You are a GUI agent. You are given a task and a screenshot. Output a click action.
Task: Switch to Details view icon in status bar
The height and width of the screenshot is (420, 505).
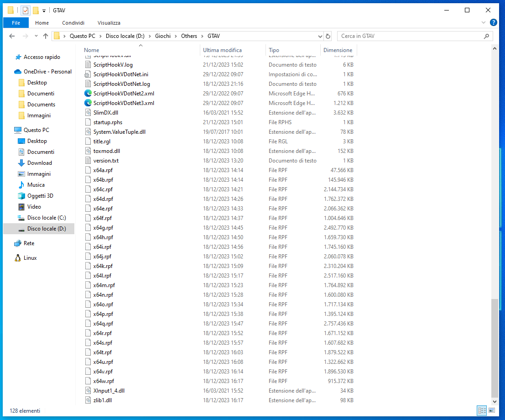482,410
